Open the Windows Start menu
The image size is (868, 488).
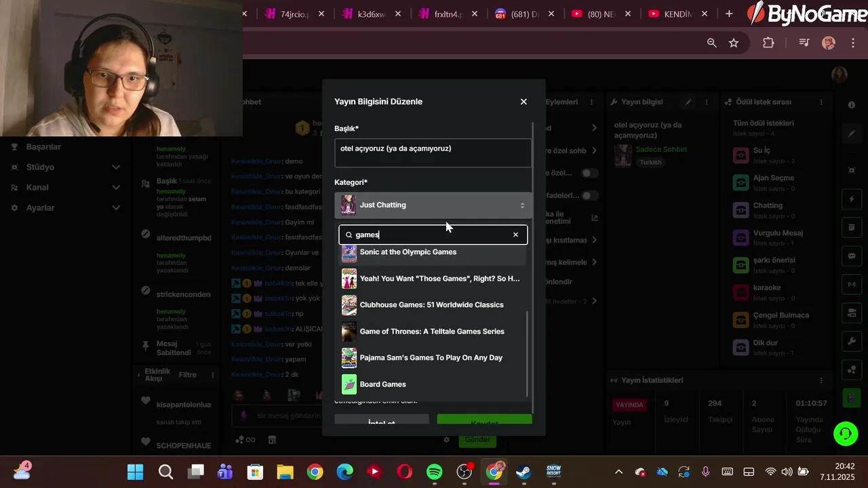tap(136, 472)
